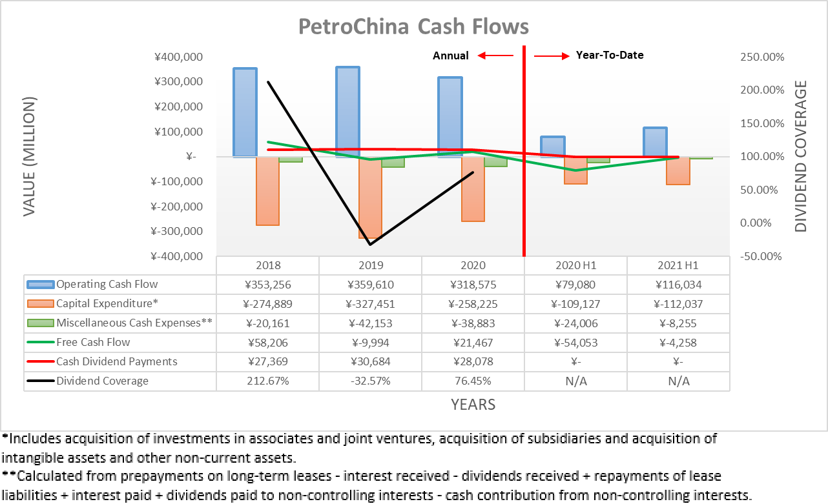Click the green Free Cash Flow legend line
This screenshot has width=828, height=504.
(x=41, y=343)
